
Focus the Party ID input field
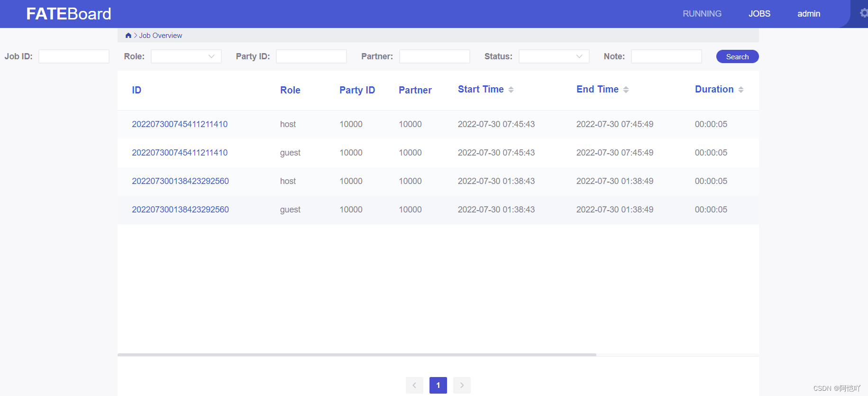311,56
